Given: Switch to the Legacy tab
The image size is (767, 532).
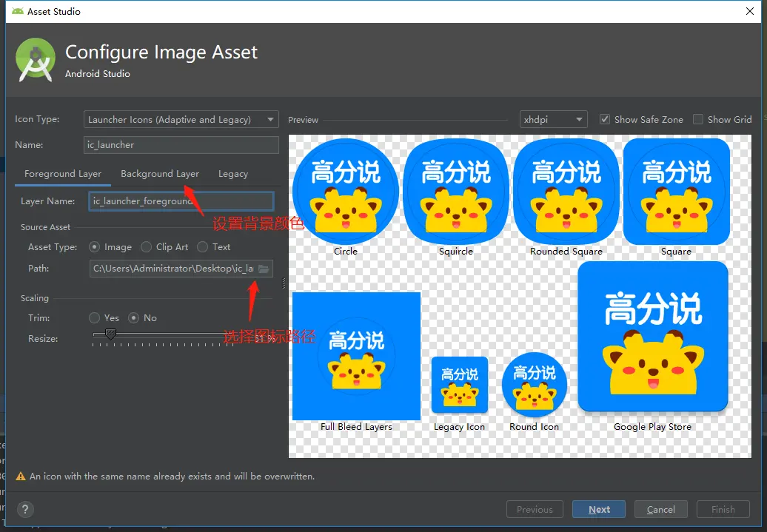Looking at the screenshot, I should (x=232, y=174).
